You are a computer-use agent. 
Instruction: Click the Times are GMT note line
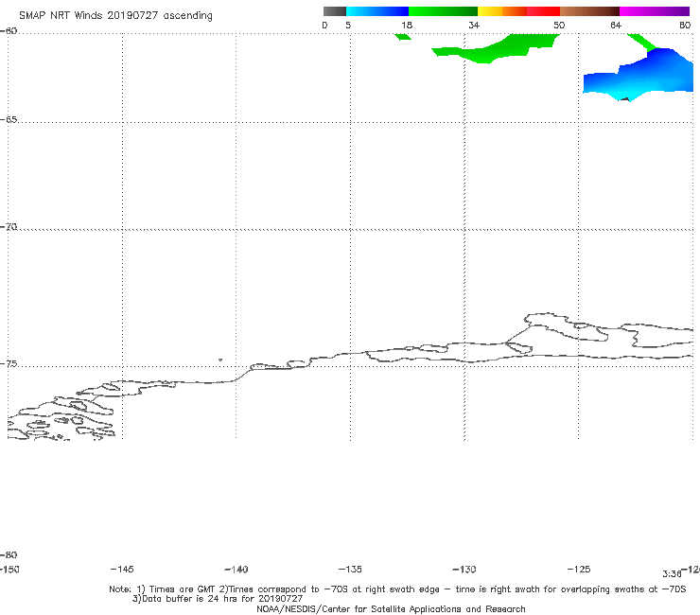pyautogui.click(x=397, y=589)
